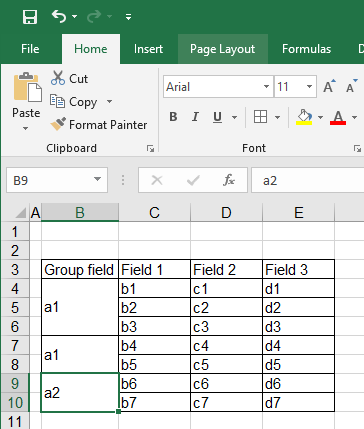The image size is (364, 429).
Task: Open Customize Quick Access Toolbar menu
Action: click(x=128, y=17)
